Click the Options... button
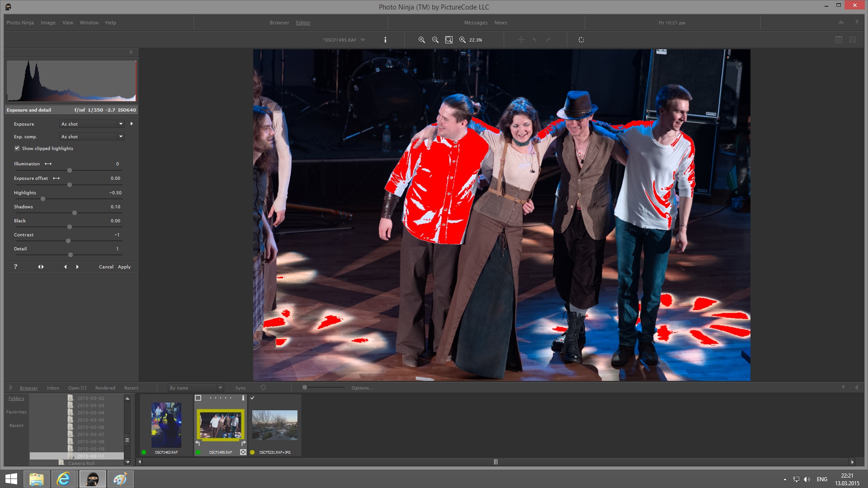The width and height of the screenshot is (868, 488). point(362,388)
